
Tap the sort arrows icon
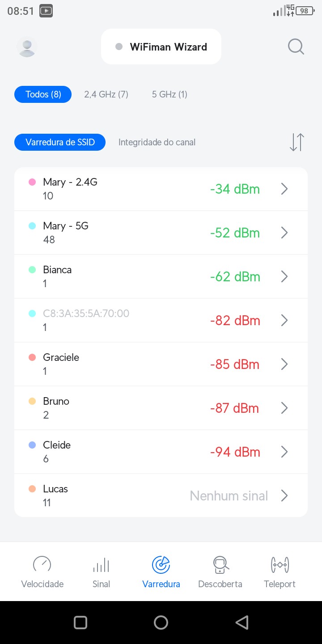pyautogui.click(x=297, y=142)
